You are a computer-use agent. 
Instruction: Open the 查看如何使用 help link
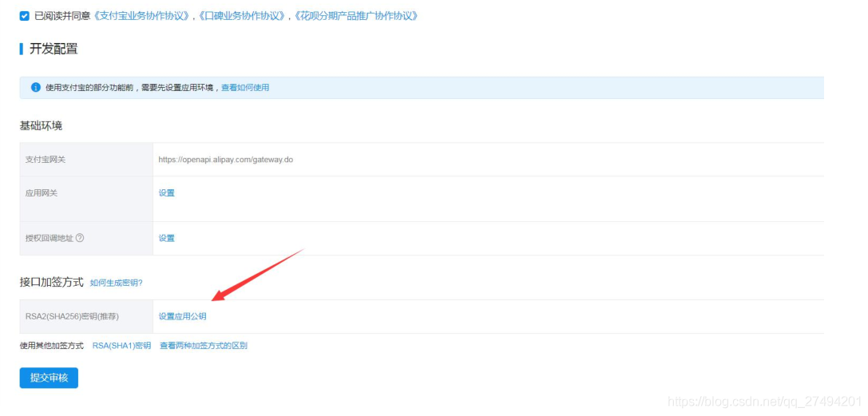pos(245,87)
